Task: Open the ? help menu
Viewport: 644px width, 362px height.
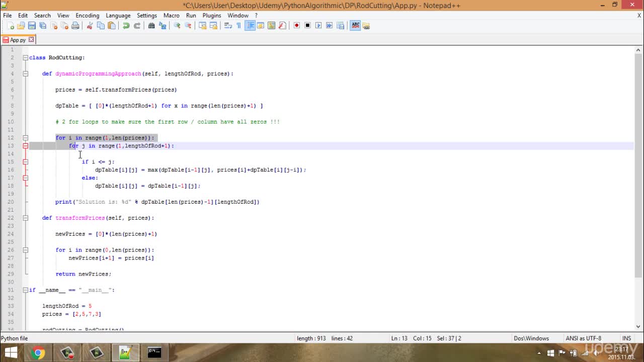Action: [256, 16]
